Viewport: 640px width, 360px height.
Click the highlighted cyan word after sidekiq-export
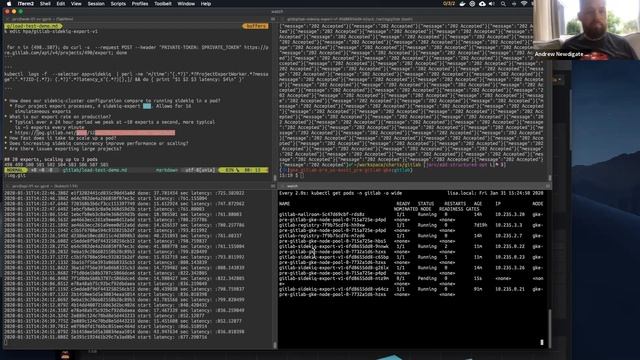[147, 106]
